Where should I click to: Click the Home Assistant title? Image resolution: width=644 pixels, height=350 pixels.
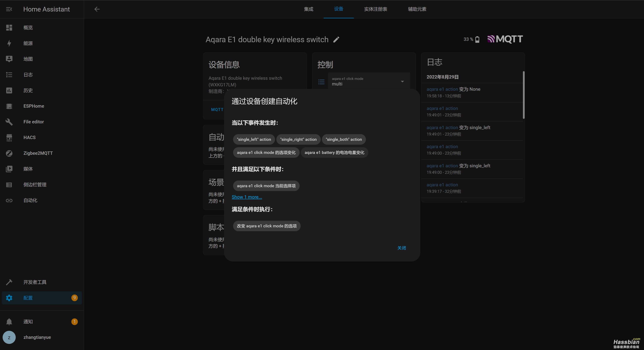click(x=47, y=9)
